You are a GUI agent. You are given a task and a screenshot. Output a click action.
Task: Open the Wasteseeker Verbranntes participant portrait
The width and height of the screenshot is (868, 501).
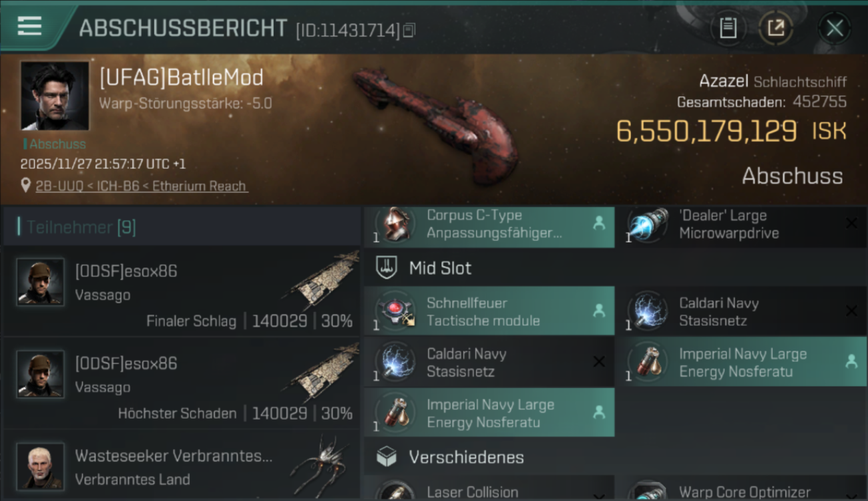tap(41, 466)
